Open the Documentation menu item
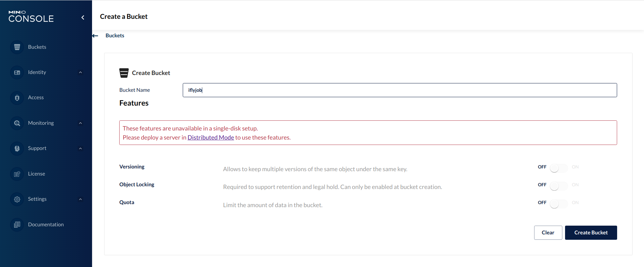 [46, 225]
